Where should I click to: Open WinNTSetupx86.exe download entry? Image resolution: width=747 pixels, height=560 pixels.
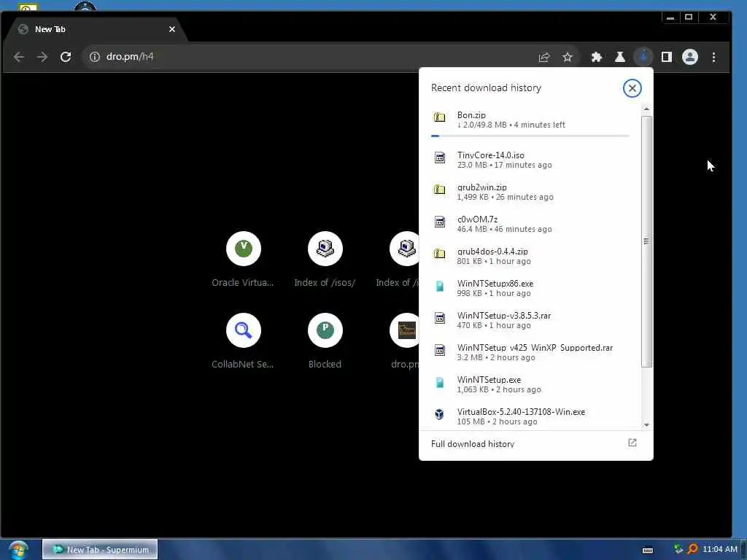tap(530, 288)
